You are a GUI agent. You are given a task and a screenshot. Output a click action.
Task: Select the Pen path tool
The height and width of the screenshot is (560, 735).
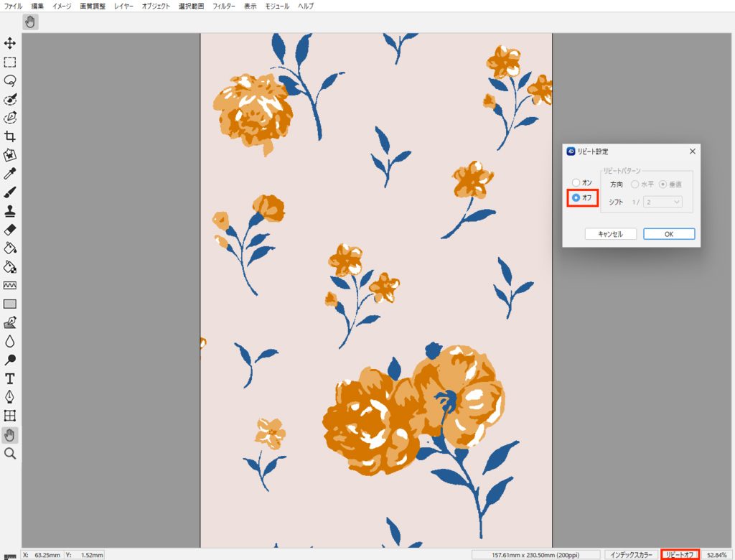point(10,397)
